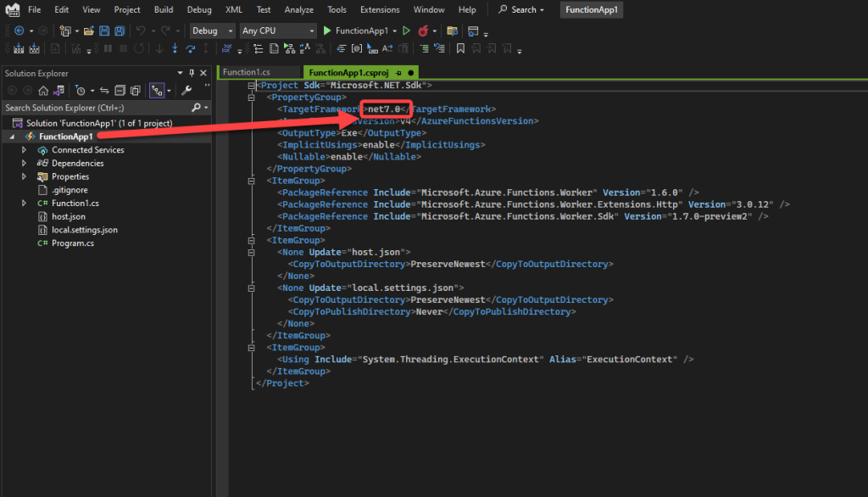Open the New Item toolbar dropdown arrow
The width and height of the screenshot is (868, 497).
coord(76,31)
